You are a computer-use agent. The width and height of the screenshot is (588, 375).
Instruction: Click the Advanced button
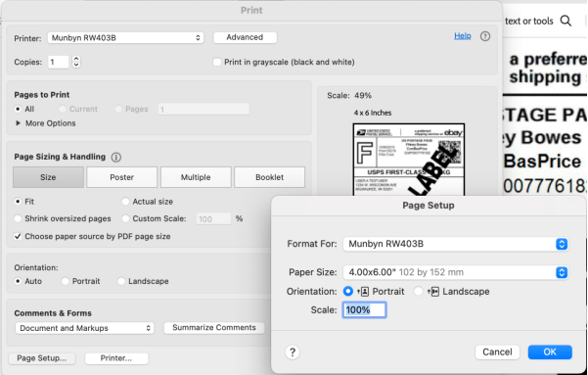[245, 37]
